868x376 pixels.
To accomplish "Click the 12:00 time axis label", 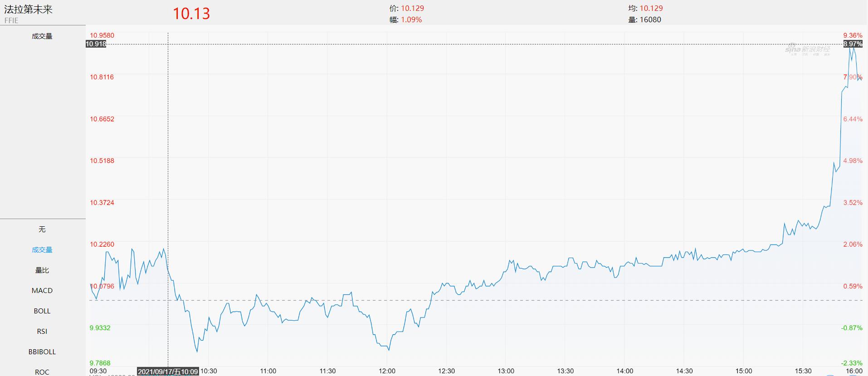I will (387, 371).
